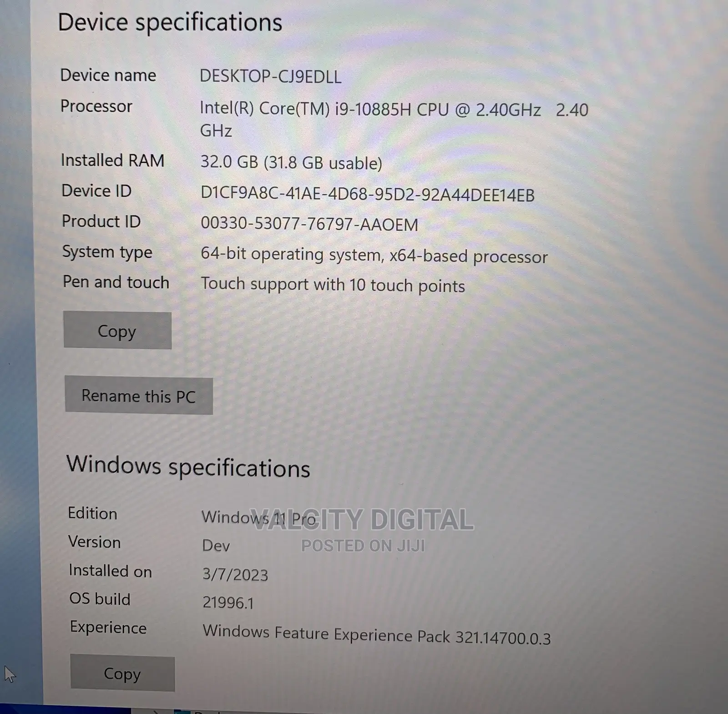Select the 64-bit operating system text
This screenshot has height=714, width=728.
click(x=374, y=256)
